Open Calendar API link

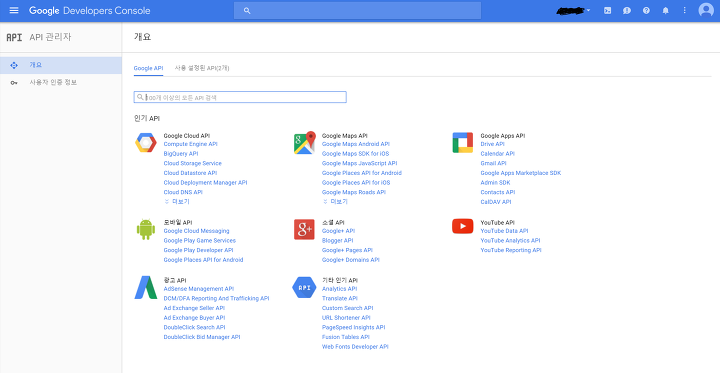click(x=497, y=154)
